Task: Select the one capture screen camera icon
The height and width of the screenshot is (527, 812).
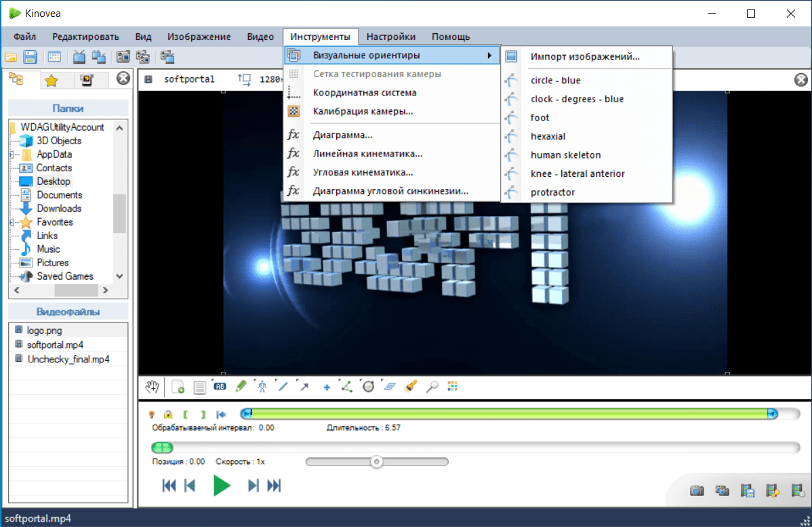Action: (x=123, y=57)
